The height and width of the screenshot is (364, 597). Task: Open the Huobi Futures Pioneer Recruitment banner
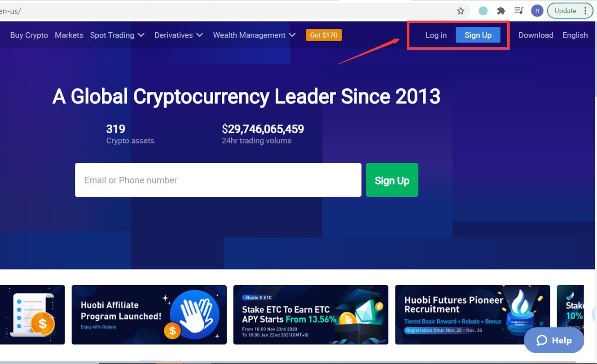(472, 315)
